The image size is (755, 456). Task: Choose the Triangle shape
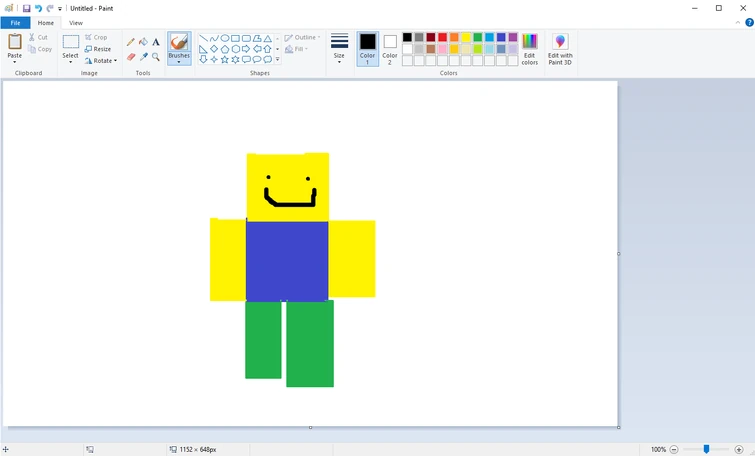tap(267, 38)
